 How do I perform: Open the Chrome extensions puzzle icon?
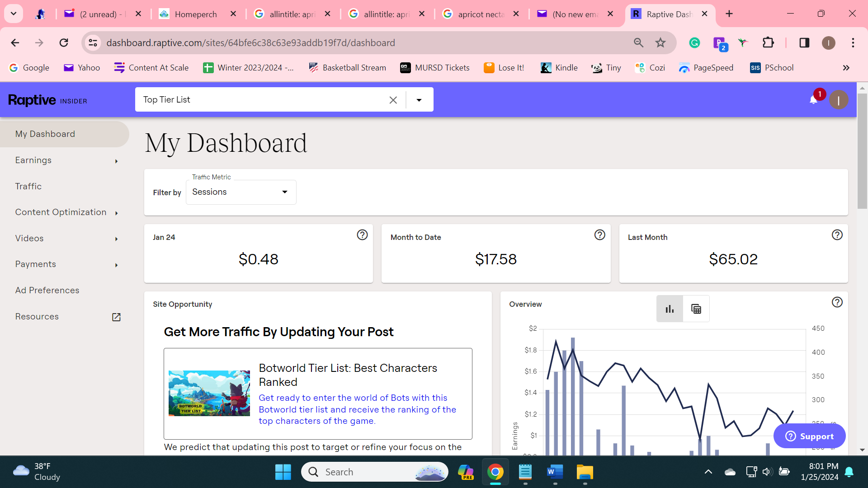point(768,43)
